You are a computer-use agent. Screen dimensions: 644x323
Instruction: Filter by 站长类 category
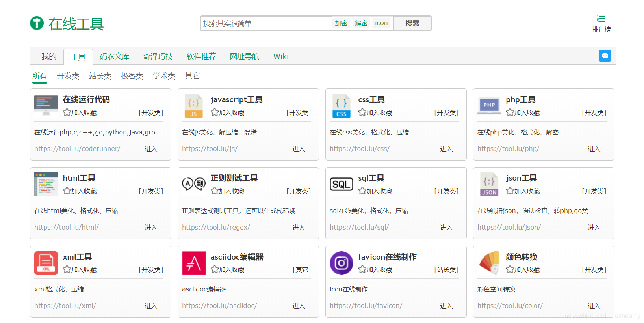point(100,76)
